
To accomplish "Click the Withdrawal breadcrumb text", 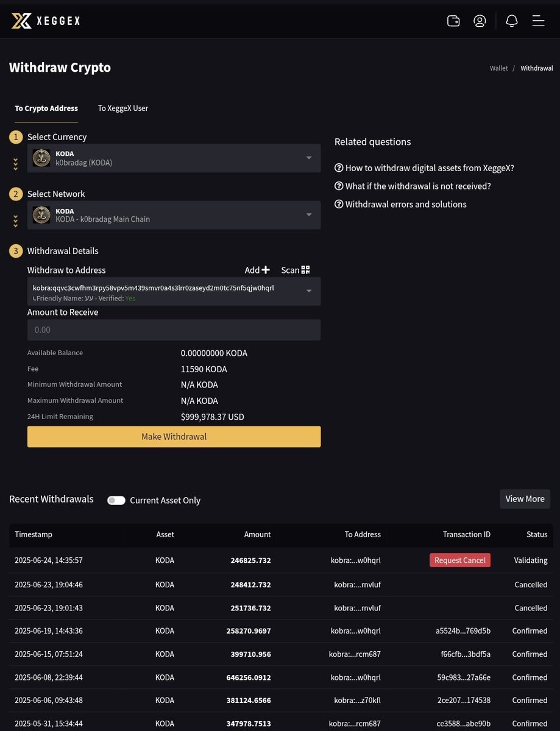I will click(537, 68).
